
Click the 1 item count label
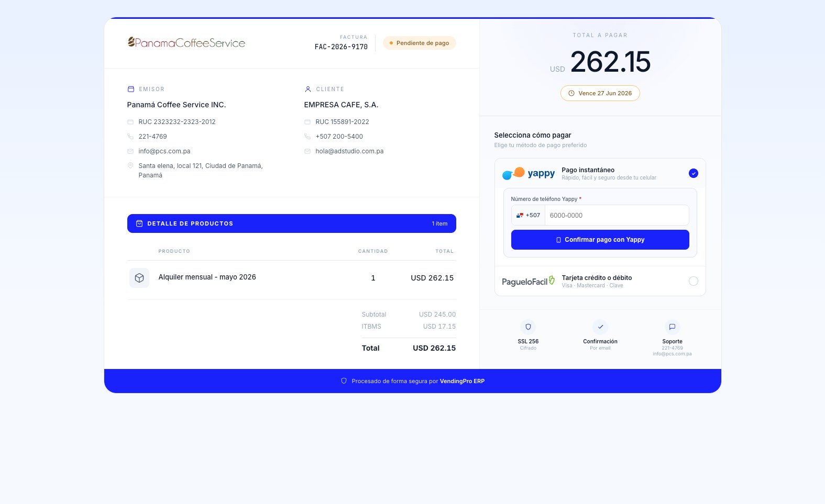tap(439, 223)
